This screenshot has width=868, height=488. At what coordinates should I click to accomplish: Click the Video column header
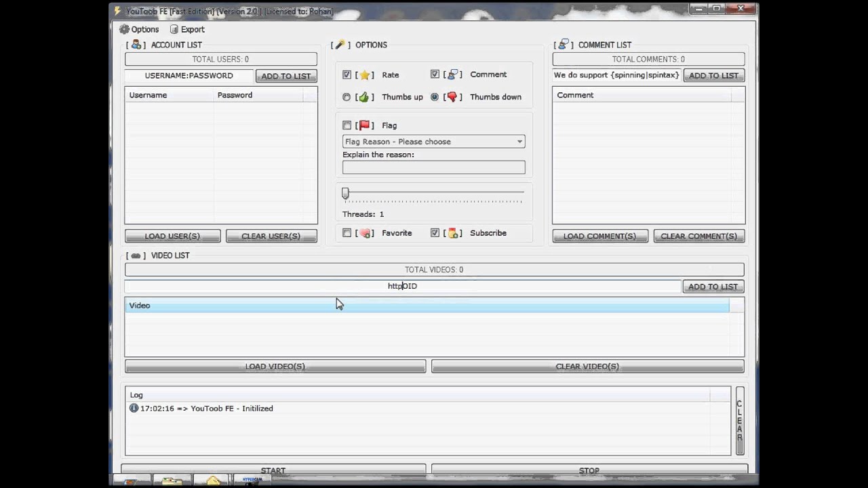pos(427,305)
